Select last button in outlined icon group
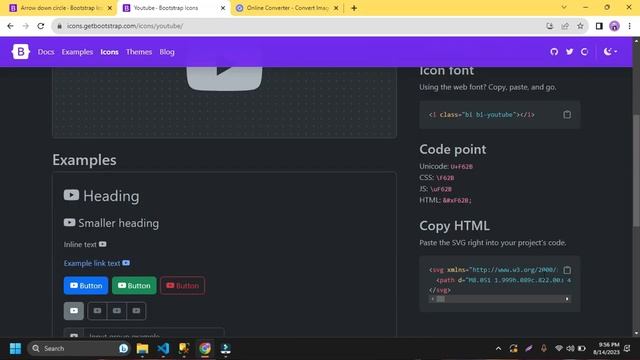The height and width of the screenshot is (360, 640). (136, 311)
